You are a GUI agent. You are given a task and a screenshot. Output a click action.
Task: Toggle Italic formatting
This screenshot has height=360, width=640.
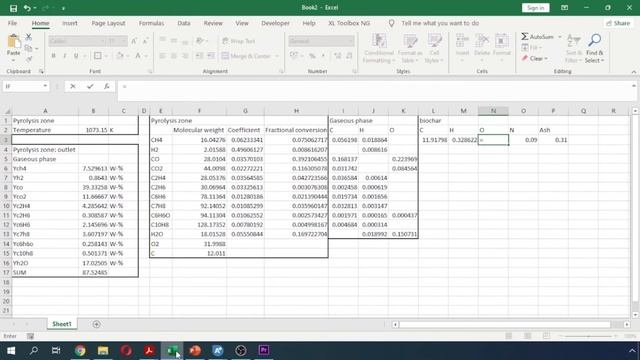(64, 56)
